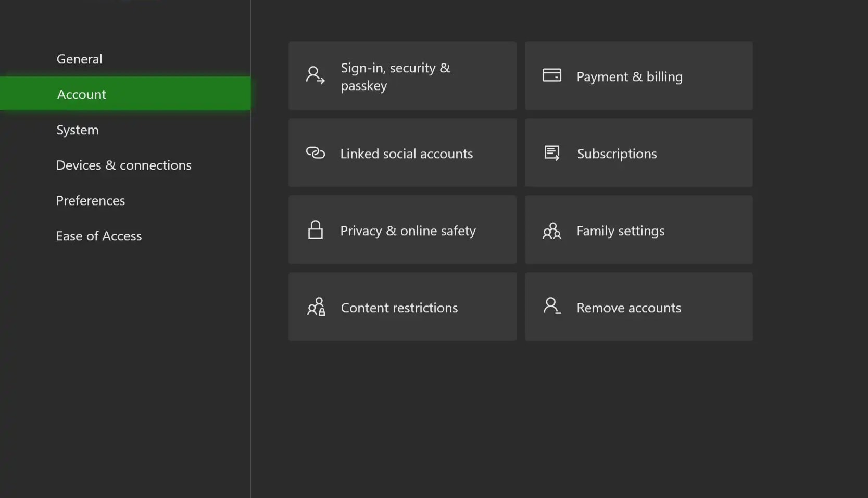
Task: Select the Remove accounts text label
Action: (628, 308)
